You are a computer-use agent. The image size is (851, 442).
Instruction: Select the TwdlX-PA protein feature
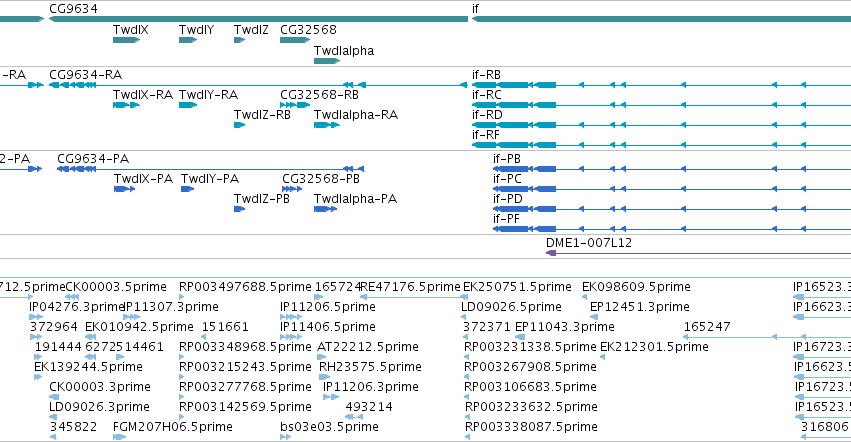click(x=124, y=189)
